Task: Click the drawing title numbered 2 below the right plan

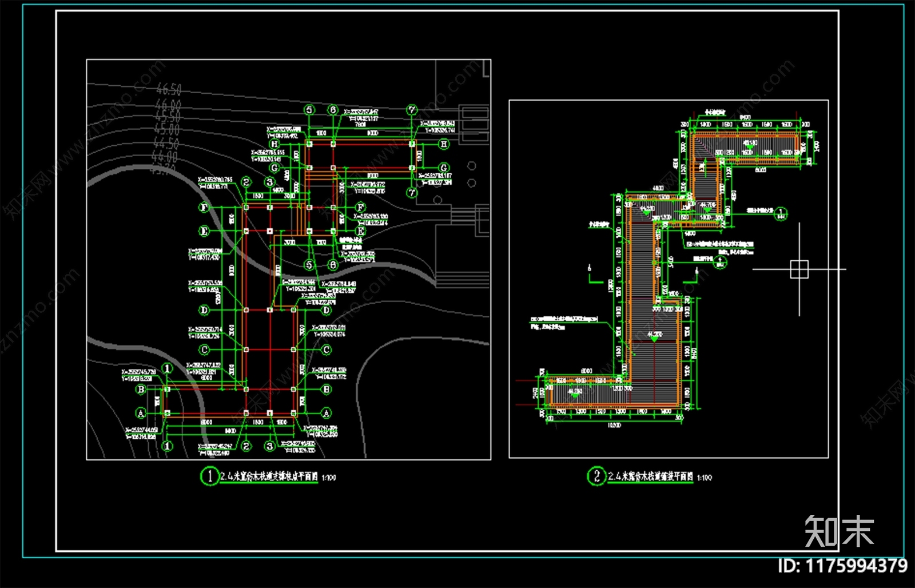Action: click(650, 476)
